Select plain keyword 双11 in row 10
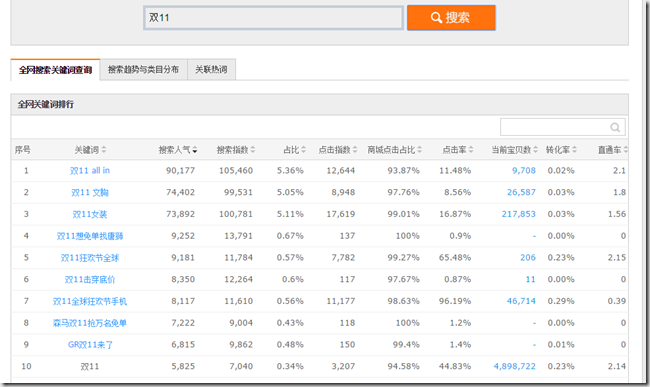This screenshot has height=387, width=650. 90,367
